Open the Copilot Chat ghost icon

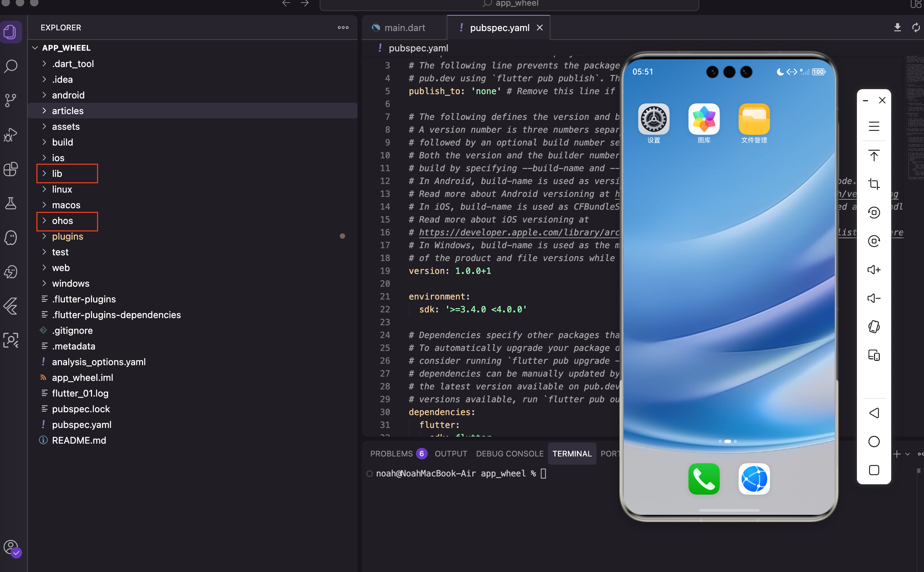tap(11, 238)
